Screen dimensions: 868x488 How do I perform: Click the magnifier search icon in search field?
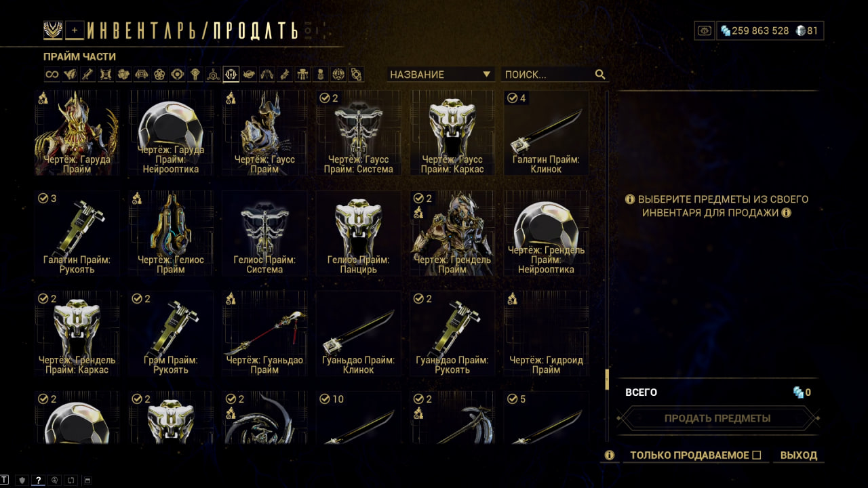point(600,75)
